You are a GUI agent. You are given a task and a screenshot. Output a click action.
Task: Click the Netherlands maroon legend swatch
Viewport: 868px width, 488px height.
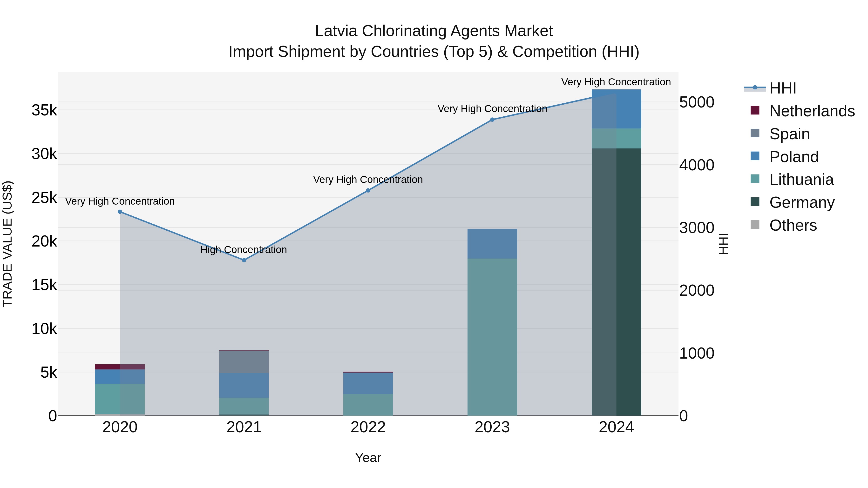pos(755,110)
